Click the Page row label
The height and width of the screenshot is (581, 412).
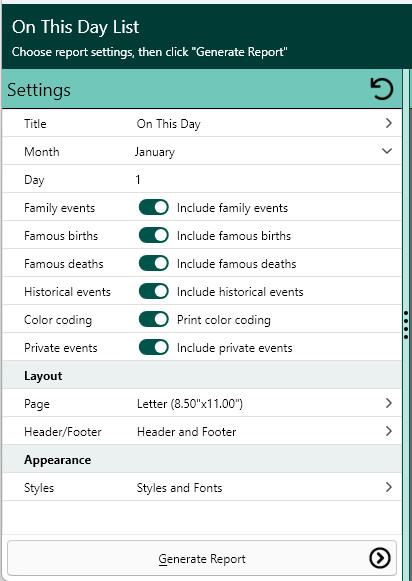[37, 404]
